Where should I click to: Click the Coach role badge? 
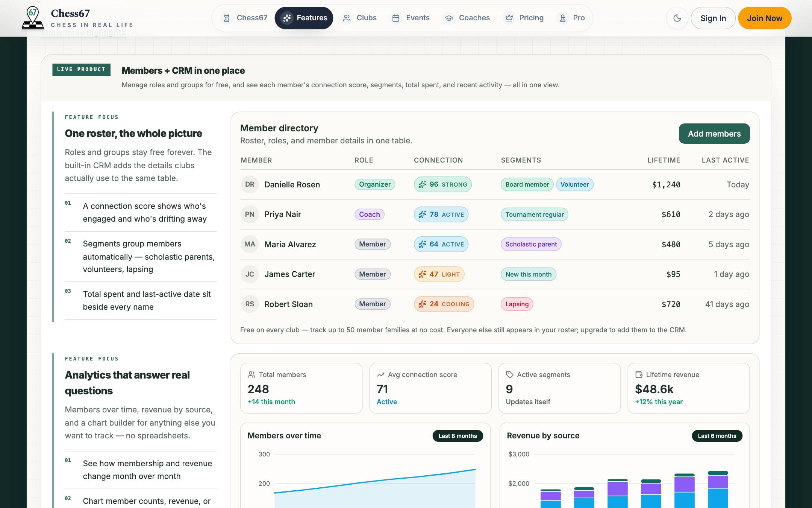[370, 214]
